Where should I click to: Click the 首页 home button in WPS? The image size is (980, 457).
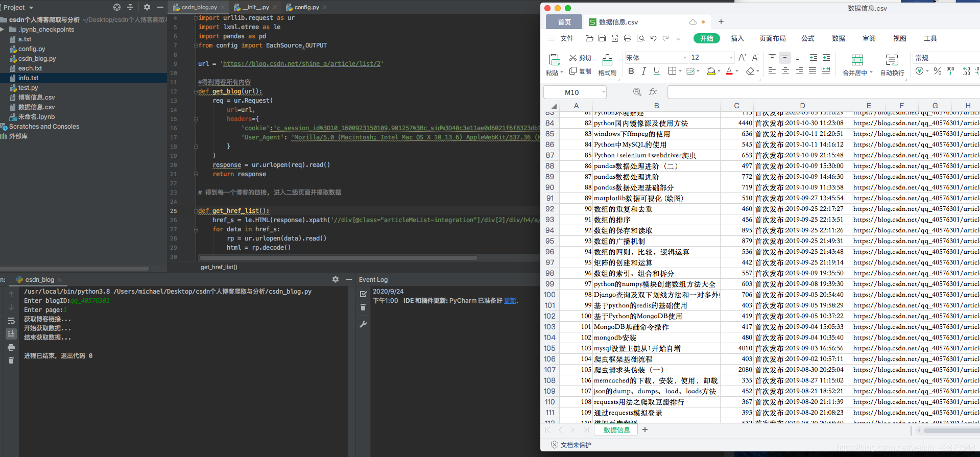point(564,22)
